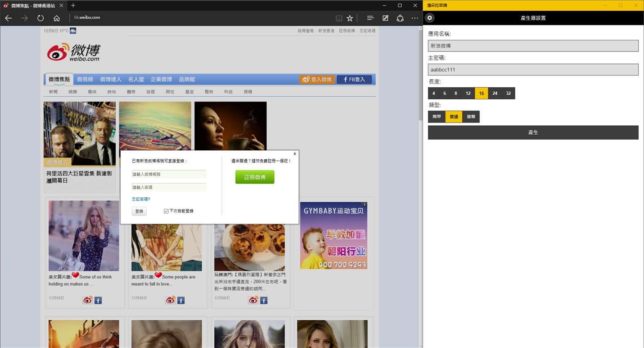Viewport: 644px width, 348px height.
Task: Click the 請輸入密碼 password field
Action: [169, 187]
